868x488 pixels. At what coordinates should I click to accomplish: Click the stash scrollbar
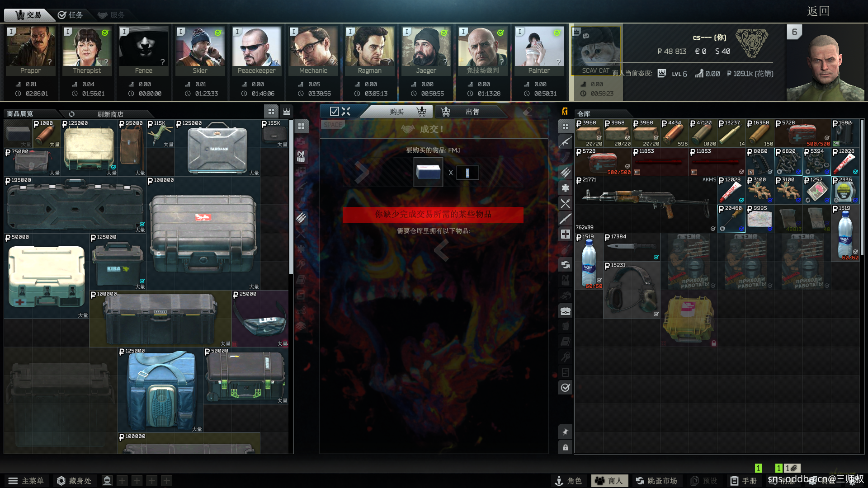click(x=862, y=188)
